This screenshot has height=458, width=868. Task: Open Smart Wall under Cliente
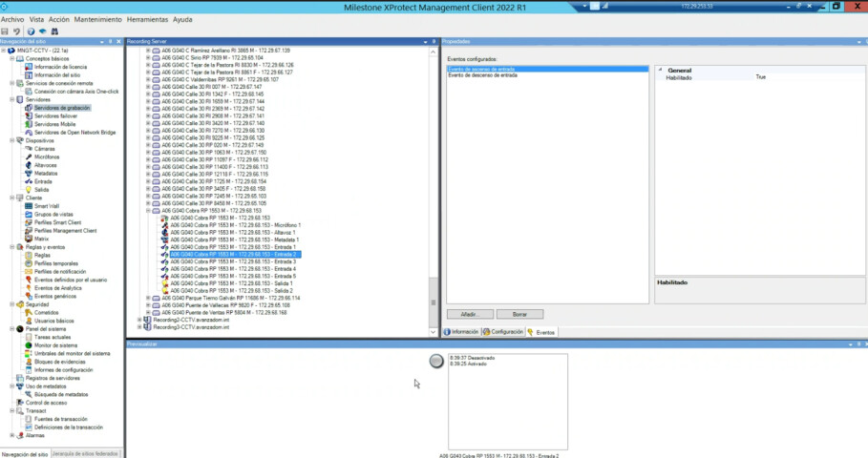[x=47, y=205]
